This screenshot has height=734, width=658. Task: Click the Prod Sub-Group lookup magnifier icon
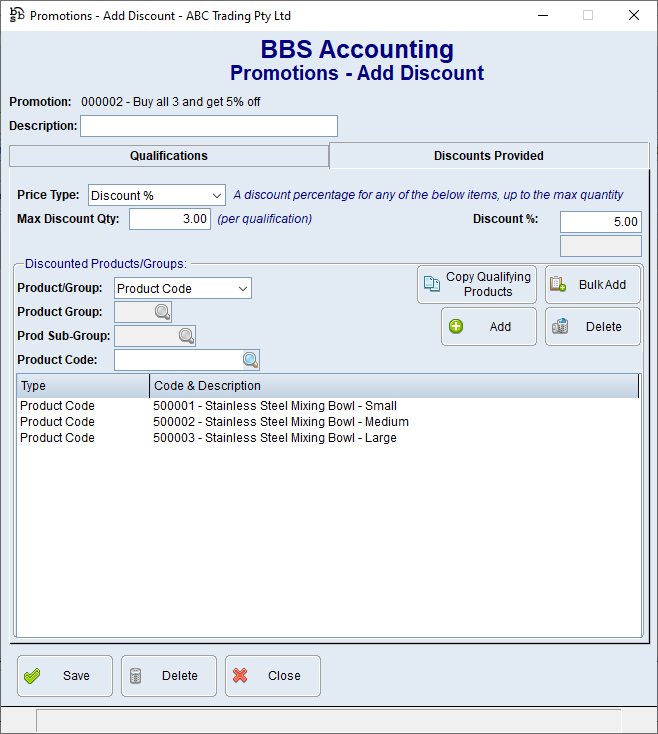[x=186, y=336]
